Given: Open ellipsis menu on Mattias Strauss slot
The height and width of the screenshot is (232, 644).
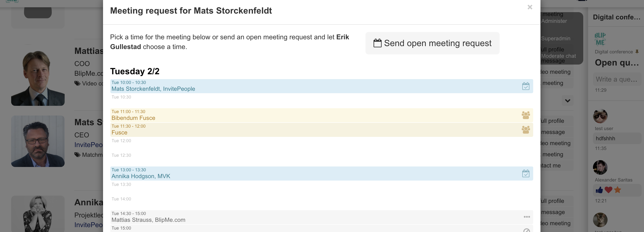Looking at the screenshot, I should [527, 217].
